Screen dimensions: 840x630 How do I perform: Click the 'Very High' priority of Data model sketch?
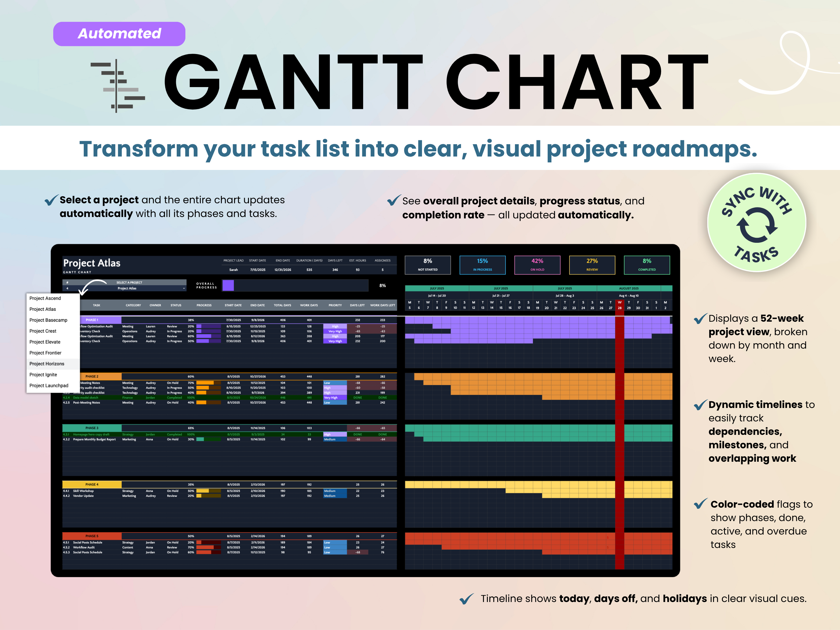(x=335, y=398)
